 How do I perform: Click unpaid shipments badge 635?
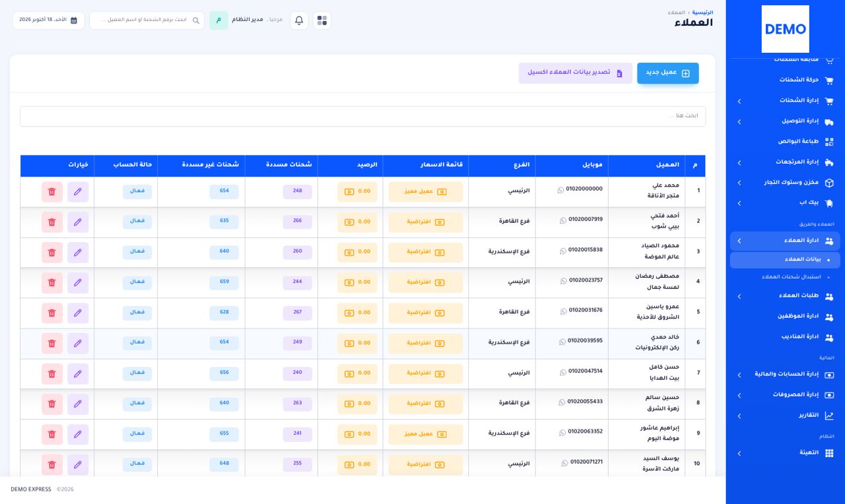click(x=224, y=222)
